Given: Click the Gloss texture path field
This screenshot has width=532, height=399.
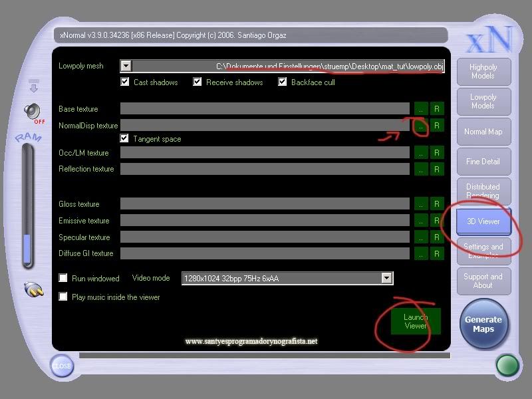Looking at the screenshot, I should 265,204.
